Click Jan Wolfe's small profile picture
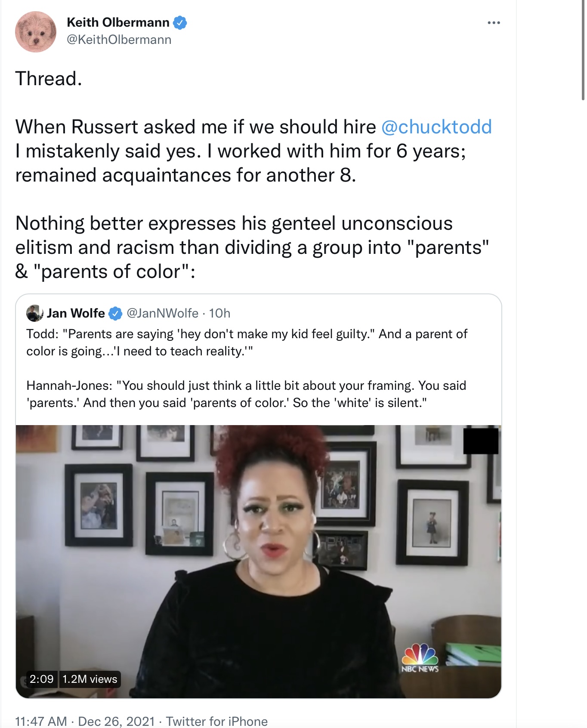This screenshot has height=728, width=587. [x=34, y=313]
